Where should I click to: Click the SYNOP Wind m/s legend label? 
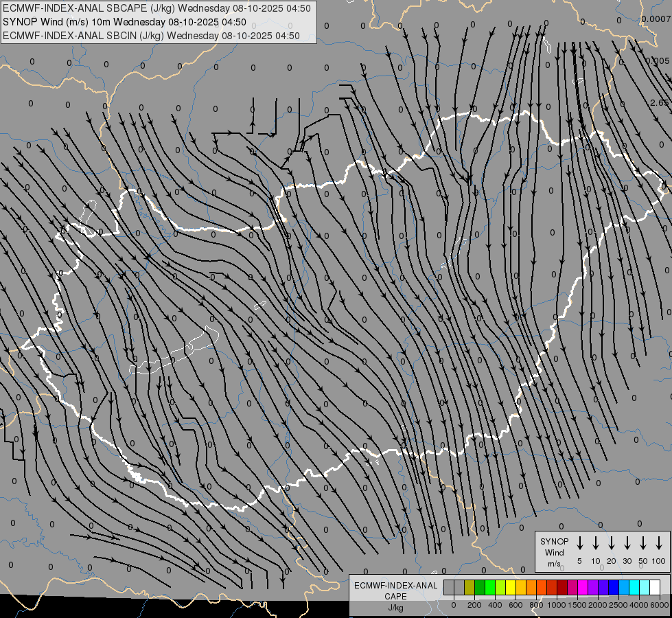554,552
